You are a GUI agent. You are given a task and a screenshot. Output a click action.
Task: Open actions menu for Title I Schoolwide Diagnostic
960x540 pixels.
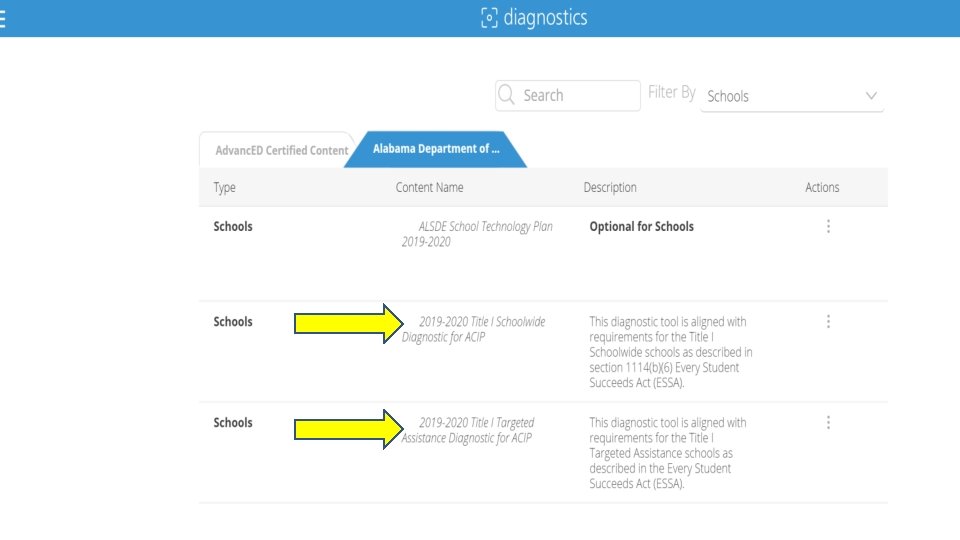point(828,322)
